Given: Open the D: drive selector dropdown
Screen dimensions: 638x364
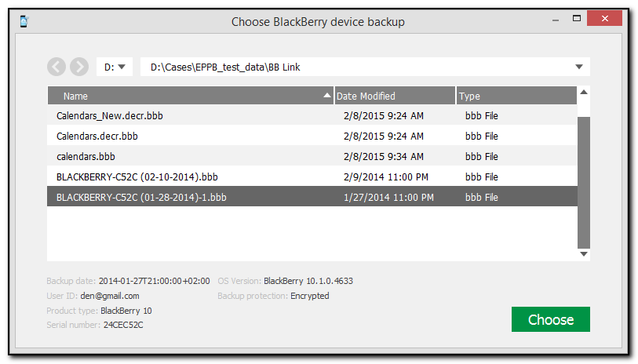Looking at the screenshot, I should [115, 67].
